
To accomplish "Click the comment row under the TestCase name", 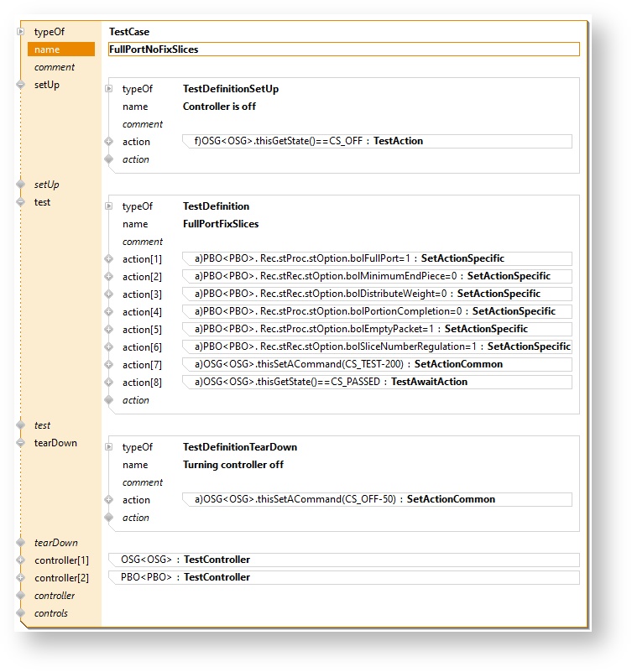I will [x=55, y=67].
